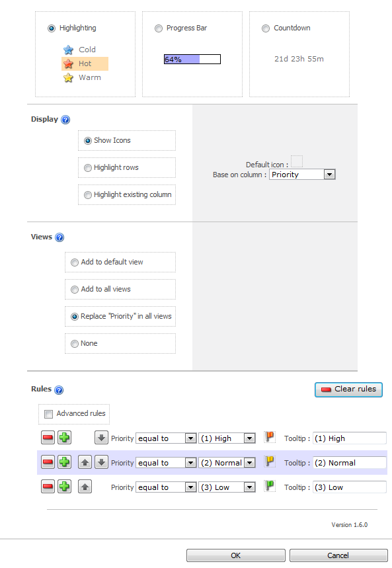The width and height of the screenshot is (392, 568).
Task: Confirm settings with the OK button
Action: (236, 555)
